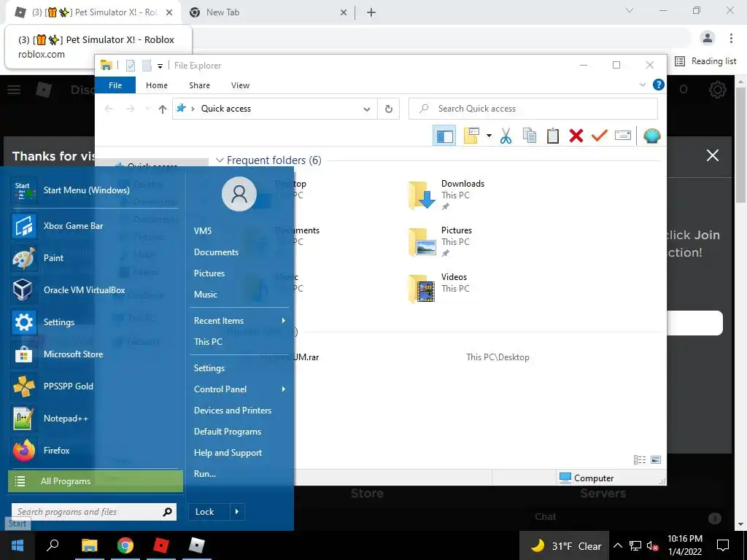Launch Microsoft Store from Start menu

tap(94, 354)
